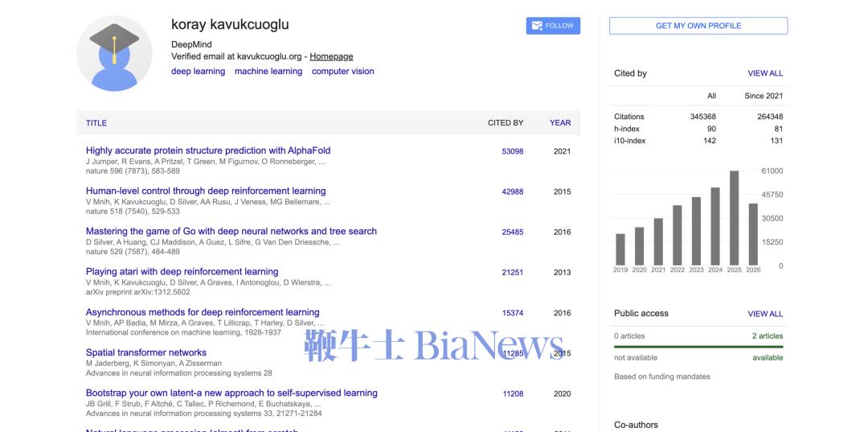View the 15374 citations count
This screenshot has height=432, width=868.
pos(513,313)
